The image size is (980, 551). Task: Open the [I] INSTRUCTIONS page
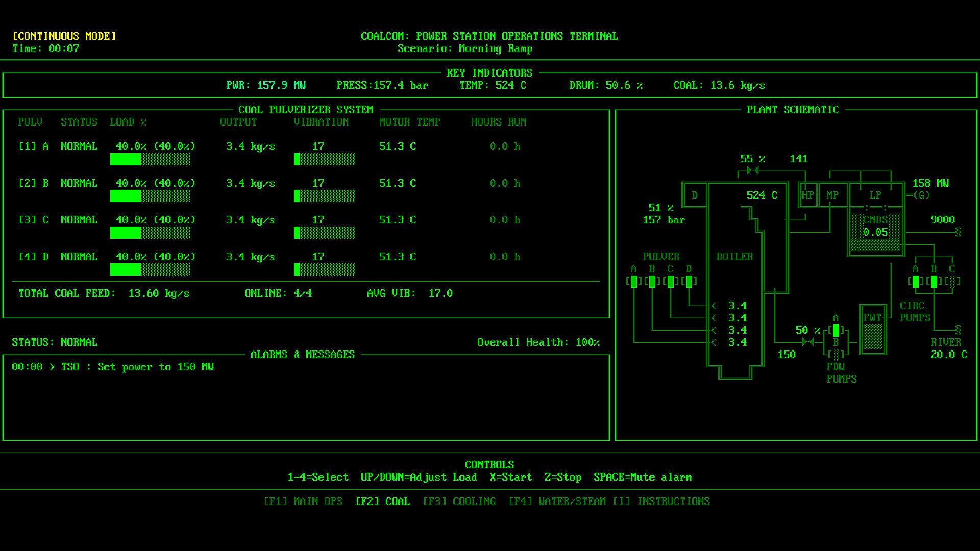[661, 502]
